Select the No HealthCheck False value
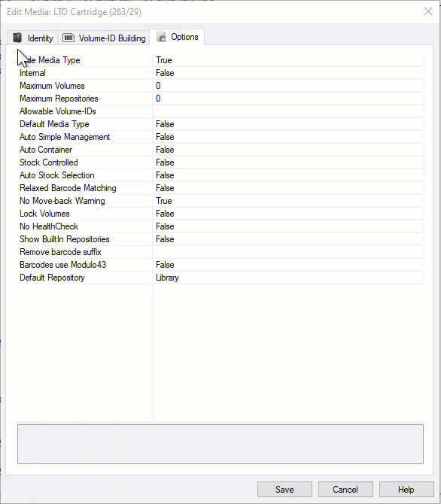Viewport: 441px width, 504px height. click(288, 226)
